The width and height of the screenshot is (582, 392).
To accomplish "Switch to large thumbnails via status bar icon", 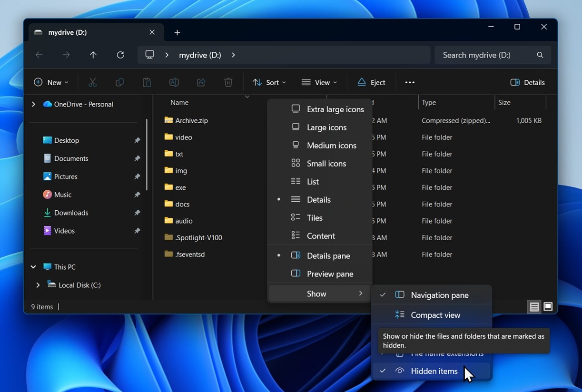I will point(548,307).
